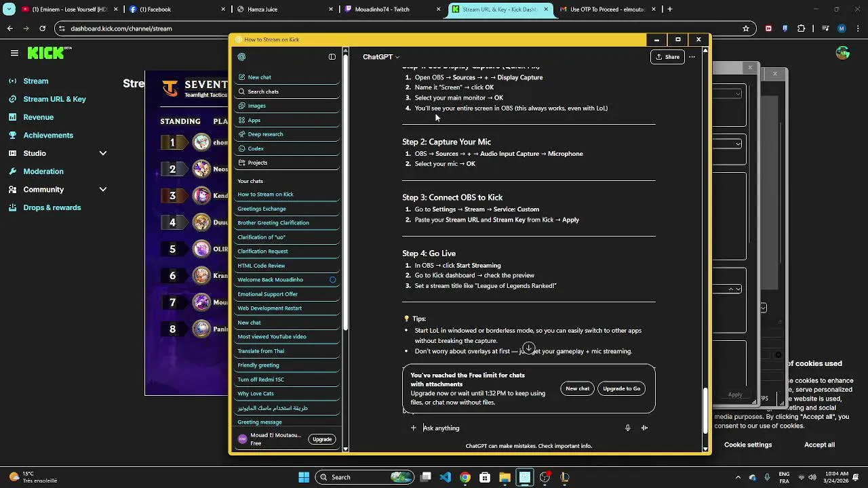The width and height of the screenshot is (868, 488).
Task: Open Images in ChatGPT sidebar
Action: click(288, 106)
